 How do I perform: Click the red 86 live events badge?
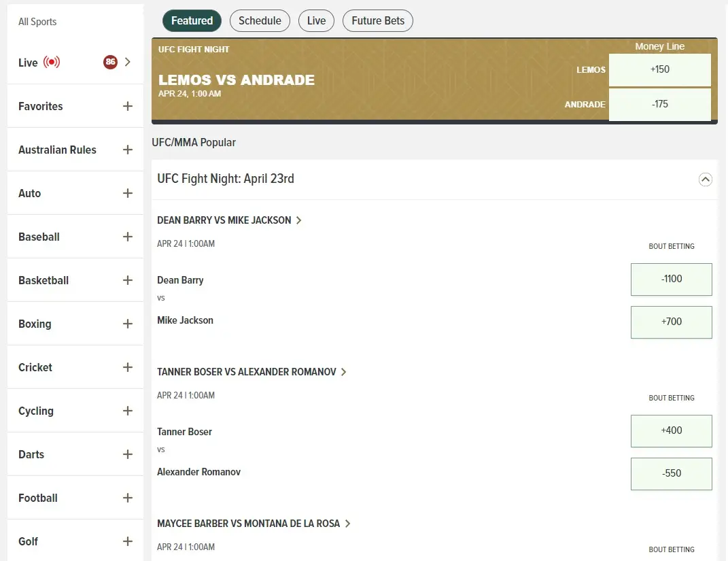click(x=111, y=63)
